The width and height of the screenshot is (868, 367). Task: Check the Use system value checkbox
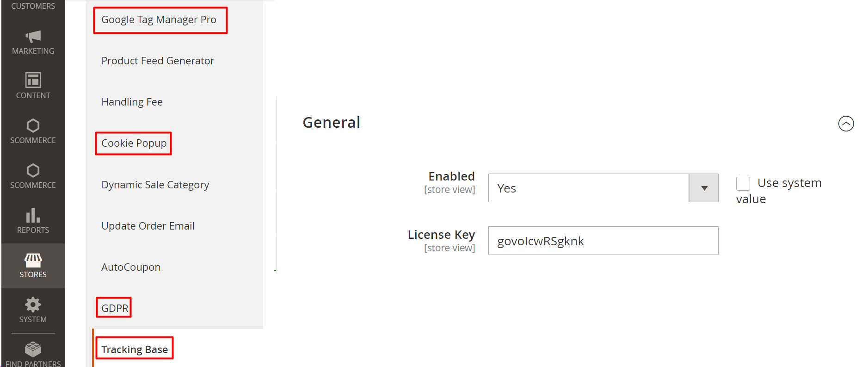point(743,184)
